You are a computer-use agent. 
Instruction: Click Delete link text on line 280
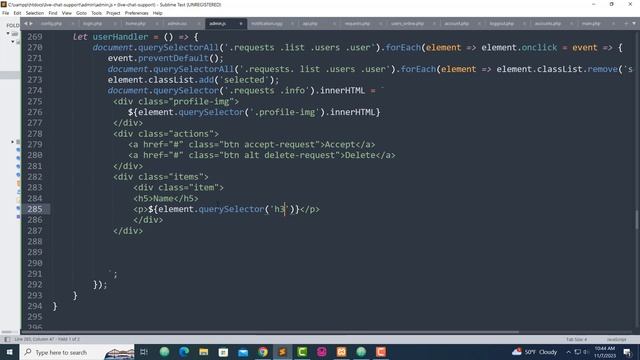(360, 155)
